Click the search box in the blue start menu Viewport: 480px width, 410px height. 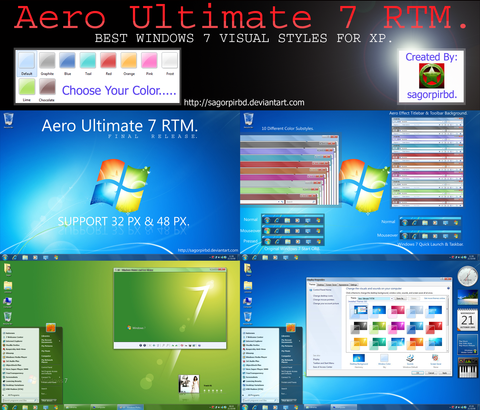click(260, 400)
